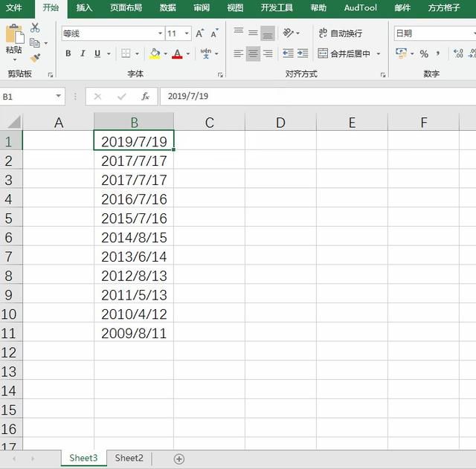This screenshot has height=469, width=476.
Task: Open Font (字体) group dialog launcher
Action: [x=220, y=74]
